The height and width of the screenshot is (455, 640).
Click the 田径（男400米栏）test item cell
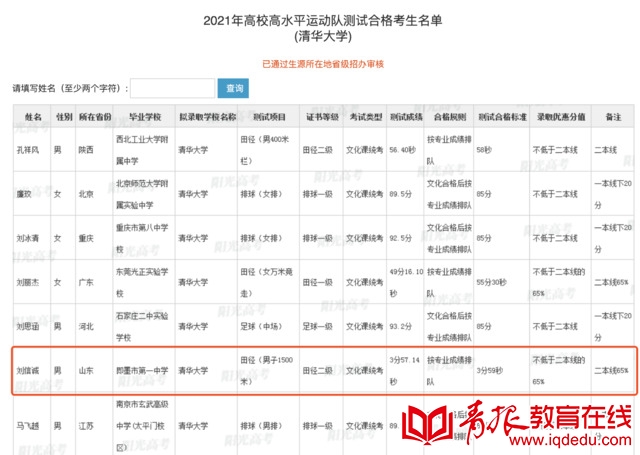(x=264, y=150)
